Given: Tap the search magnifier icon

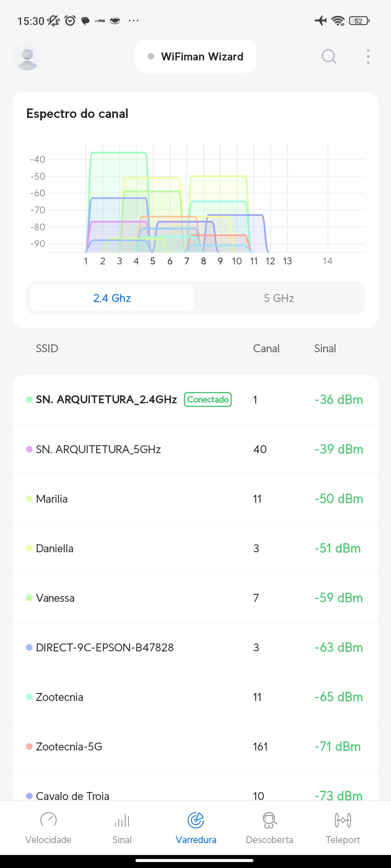Looking at the screenshot, I should click(329, 56).
